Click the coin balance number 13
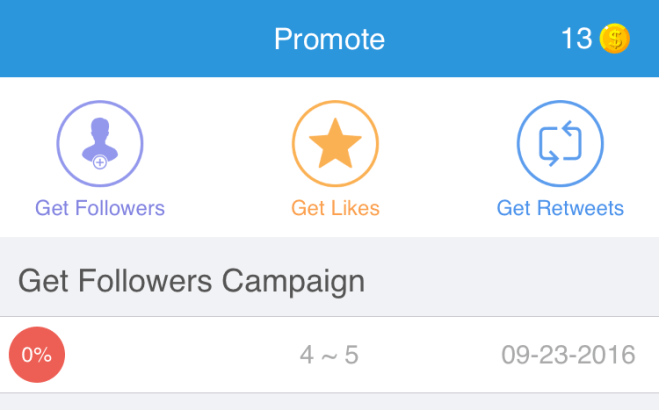The height and width of the screenshot is (410, 659). pyautogui.click(x=577, y=40)
